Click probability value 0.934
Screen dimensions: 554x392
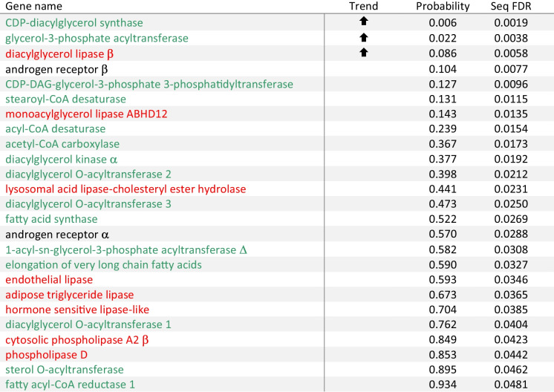click(443, 385)
